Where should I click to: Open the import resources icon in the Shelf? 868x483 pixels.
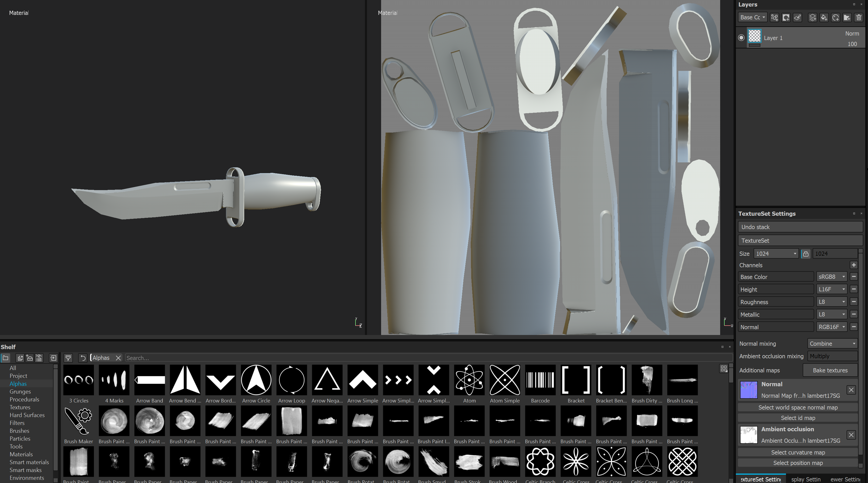coord(54,358)
